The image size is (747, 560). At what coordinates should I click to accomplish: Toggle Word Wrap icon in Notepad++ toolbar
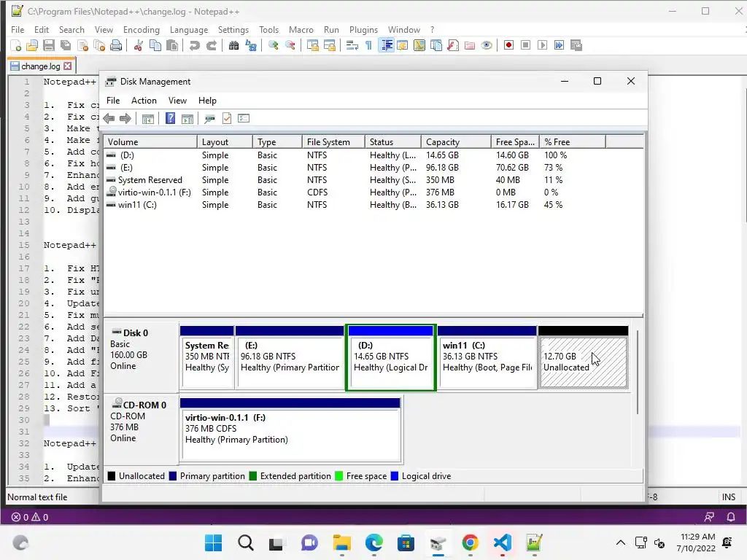[352, 46]
